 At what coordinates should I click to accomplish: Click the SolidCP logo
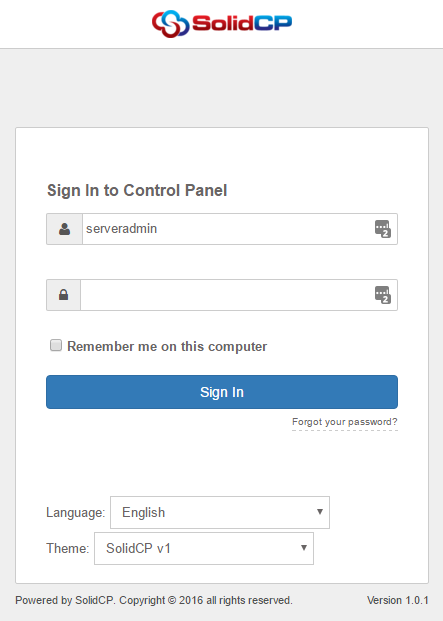coord(222,24)
